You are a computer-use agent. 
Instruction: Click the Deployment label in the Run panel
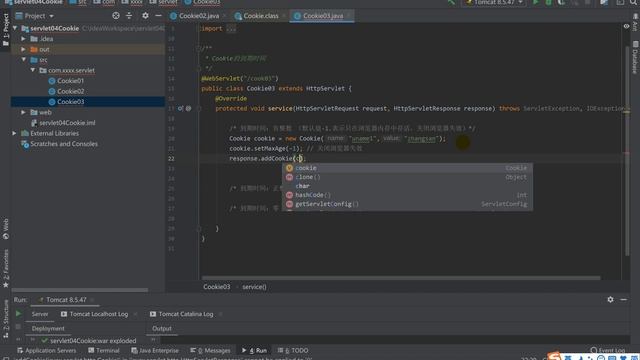[x=48, y=329]
